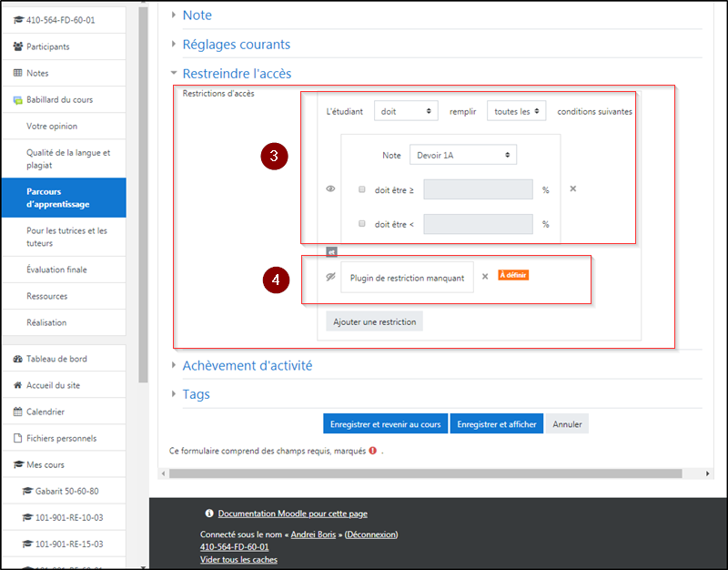This screenshot has width=728, height=570.
Task: Click the Participants people icon in sidebar
Action: pyautogui.click(x=18, y=46)
